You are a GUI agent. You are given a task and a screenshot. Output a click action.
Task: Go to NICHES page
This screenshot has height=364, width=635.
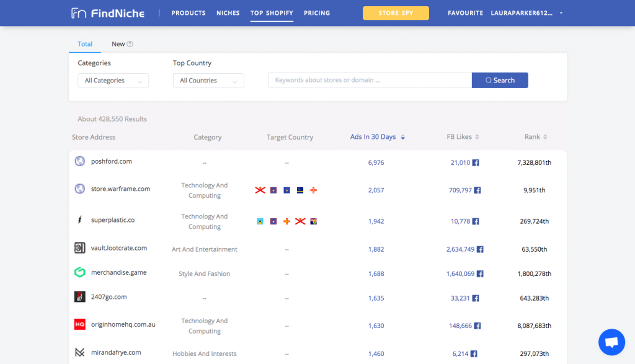[x=228, y=13]
